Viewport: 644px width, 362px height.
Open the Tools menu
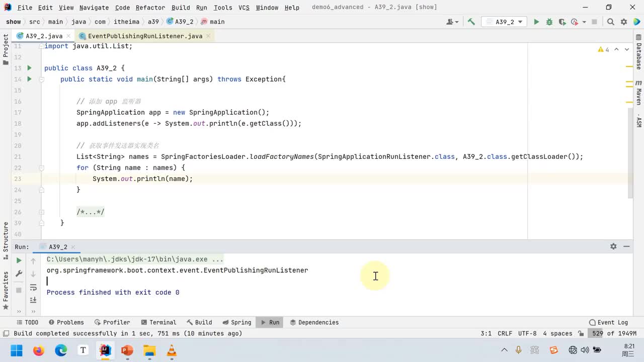[x=223, y=7]
